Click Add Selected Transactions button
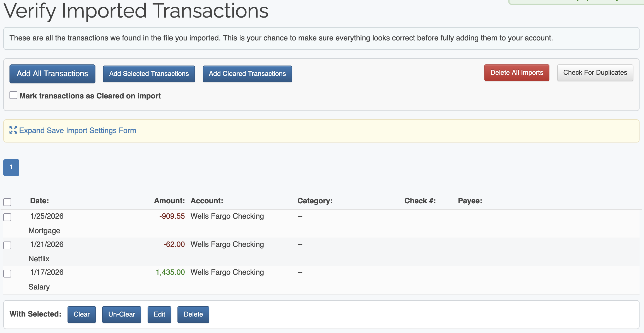The width and height of the screenshot is (644, 333). pyautogui.click(x=149, y=74)
